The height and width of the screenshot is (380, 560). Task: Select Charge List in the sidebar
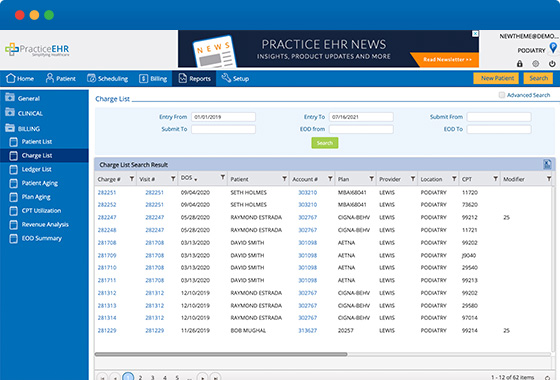[44, 155]
